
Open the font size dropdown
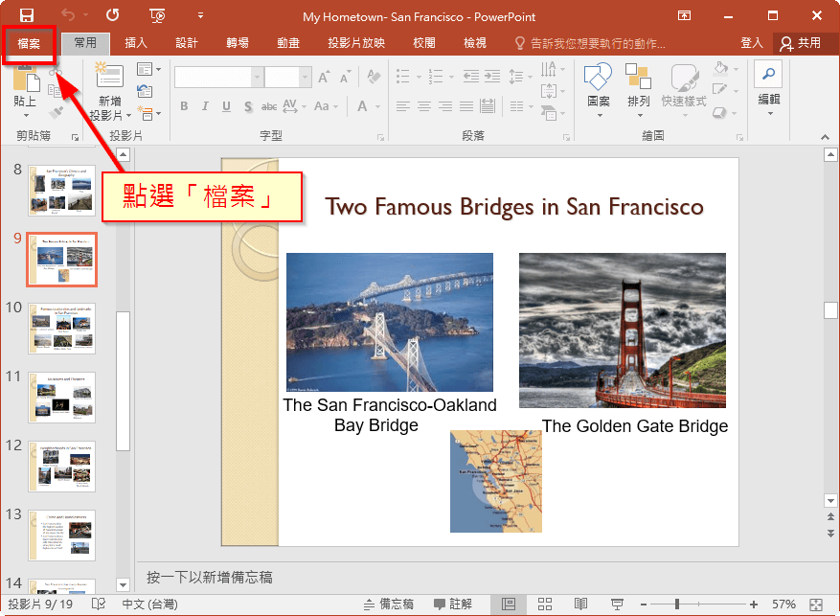[304, 78]
